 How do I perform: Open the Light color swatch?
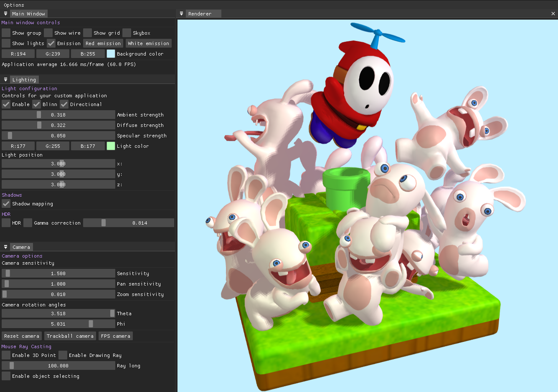(111, 146)
